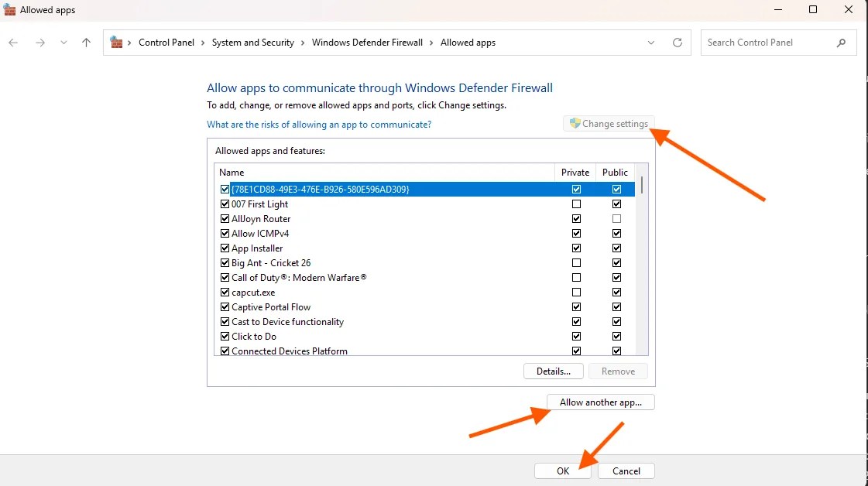The height and width of the screenshot is (486, 868).
Task: Click the Private column header
Action: tap(575, 172)
